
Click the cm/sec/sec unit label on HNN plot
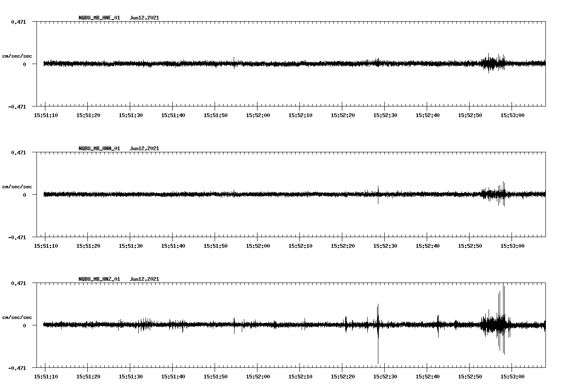click(17, 187)
